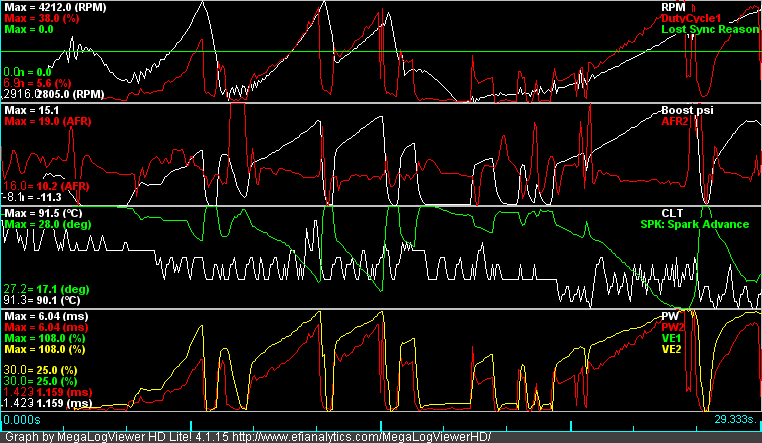
Task: Select the green VE1 legend label
Action: (x=672, y=338)
